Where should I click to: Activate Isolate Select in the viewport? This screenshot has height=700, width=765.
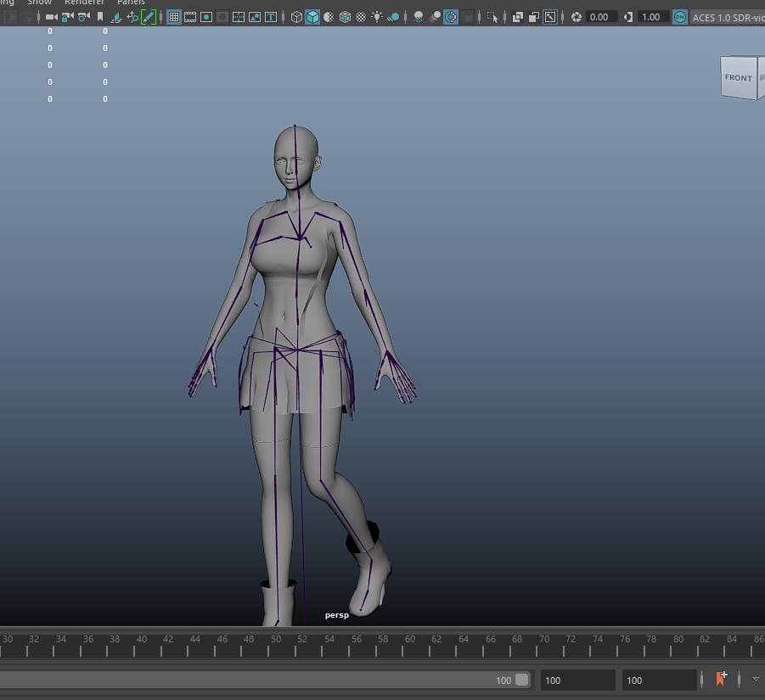[x=490, y=17]
